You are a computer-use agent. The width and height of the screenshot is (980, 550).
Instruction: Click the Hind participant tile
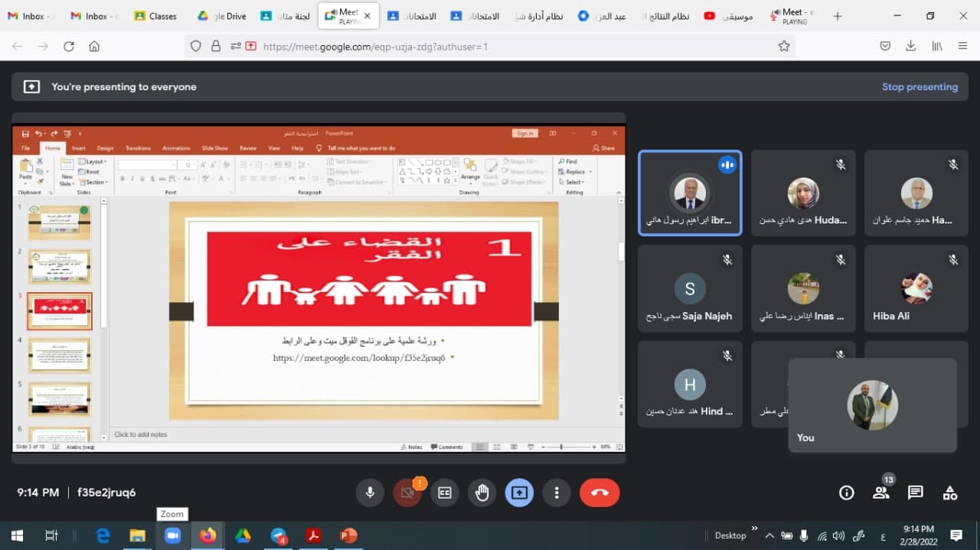click(x=690, y=384)
